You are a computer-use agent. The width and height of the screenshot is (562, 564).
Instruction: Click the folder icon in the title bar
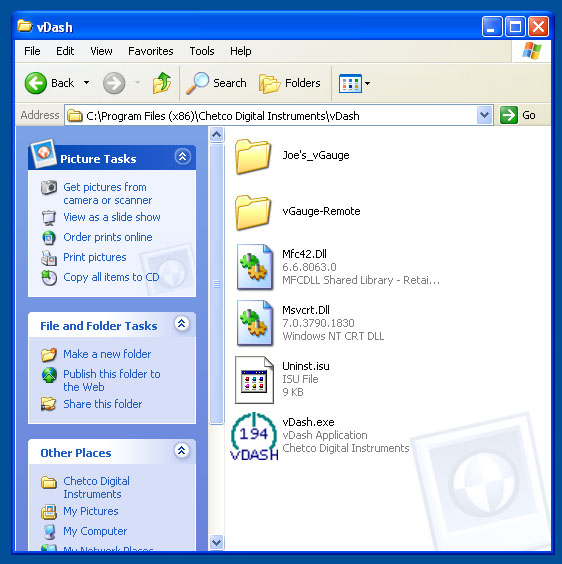[24, 26]
